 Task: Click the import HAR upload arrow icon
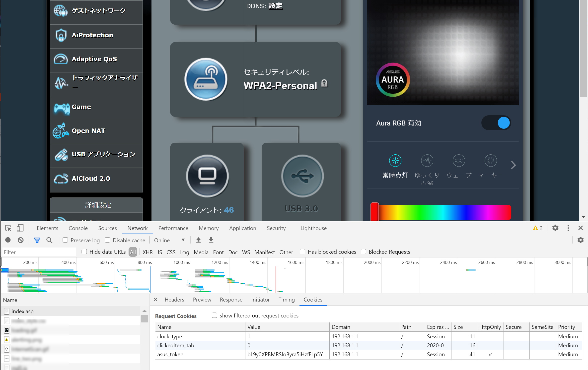coord(198,240)
